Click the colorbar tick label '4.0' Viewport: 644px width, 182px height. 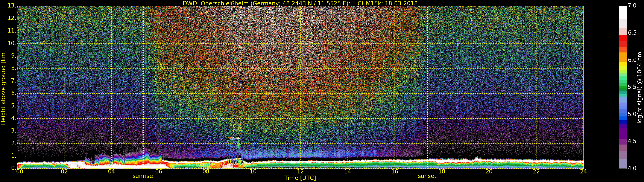pyautogui.click(x=632, y=168)
